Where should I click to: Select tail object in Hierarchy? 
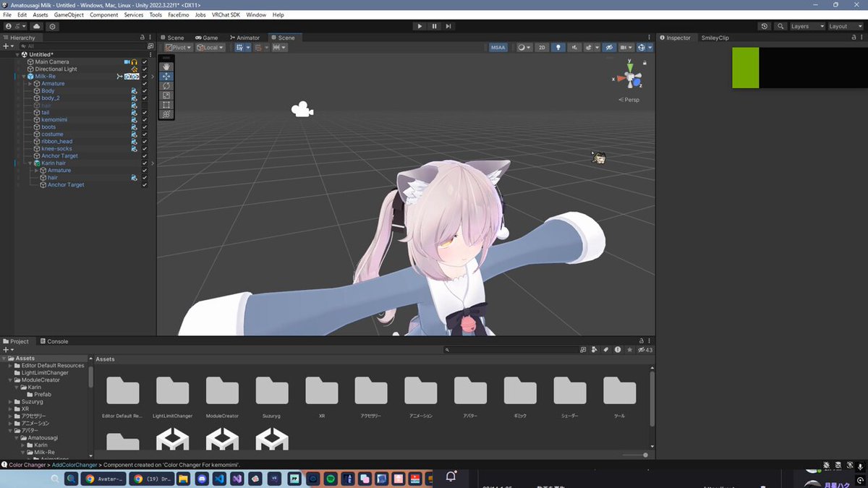(46, 113)
